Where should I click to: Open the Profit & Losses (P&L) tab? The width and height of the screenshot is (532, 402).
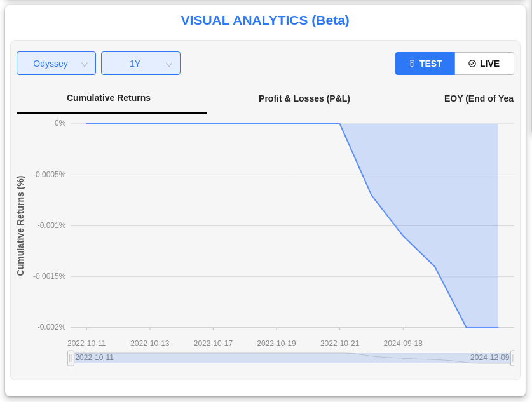pos(304,99)
